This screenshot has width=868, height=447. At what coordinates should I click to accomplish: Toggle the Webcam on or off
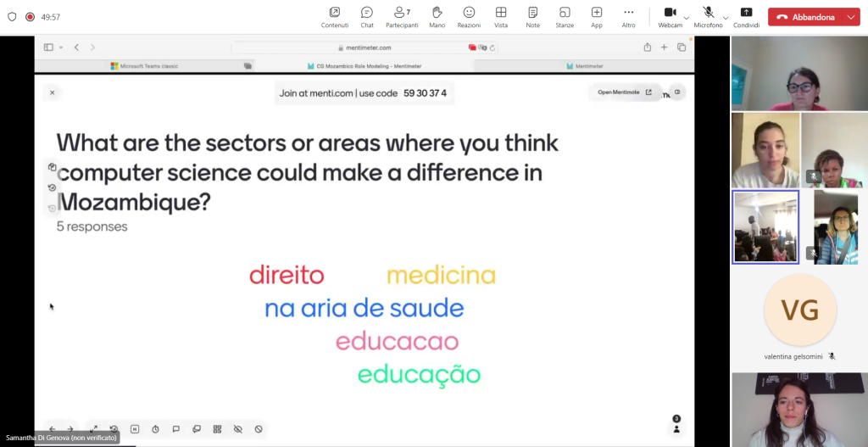point(670,17)
